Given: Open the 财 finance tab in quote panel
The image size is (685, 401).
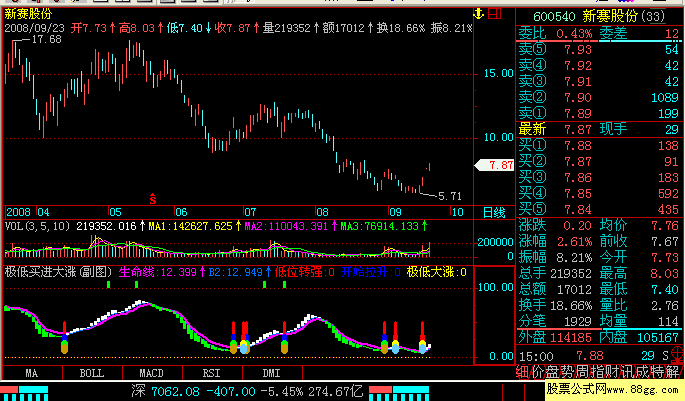Looking at the screenshot, I should 612,372.
